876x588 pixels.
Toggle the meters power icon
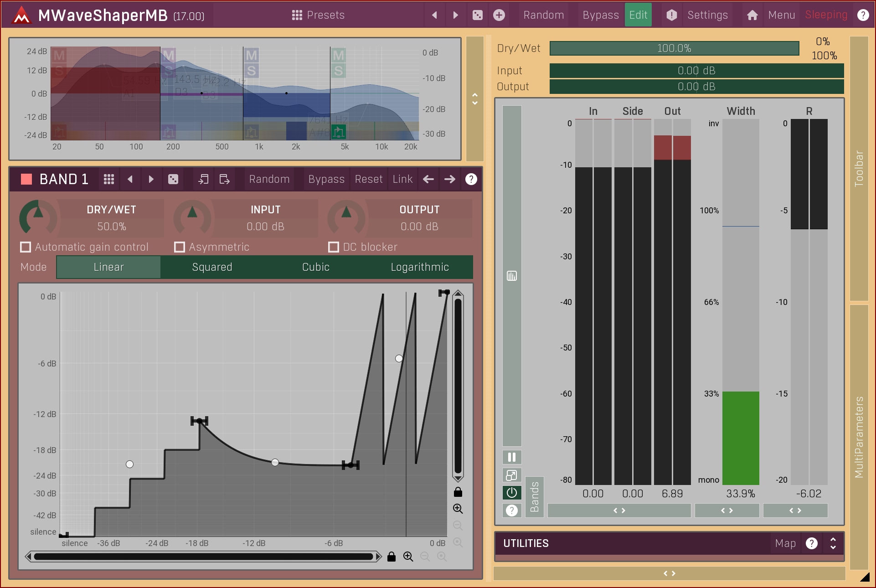pos(512,493)
